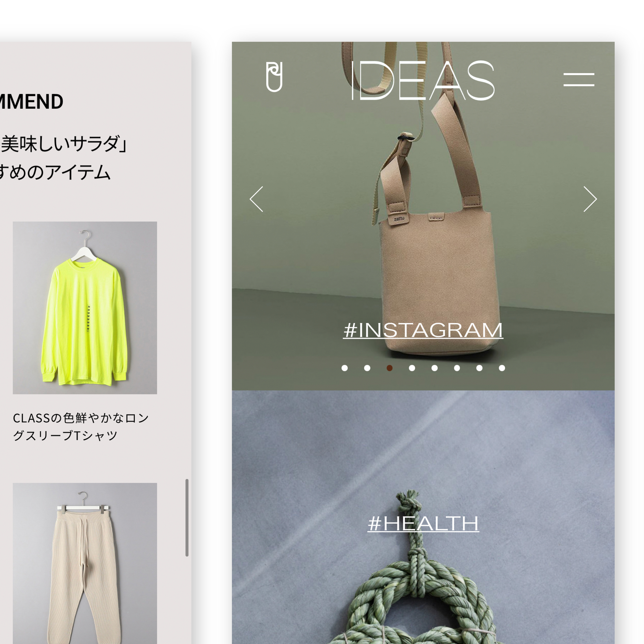Viewport: 644px width, 644px height.
Task: Open the hamburger menu icon
Action: point(579,79)
